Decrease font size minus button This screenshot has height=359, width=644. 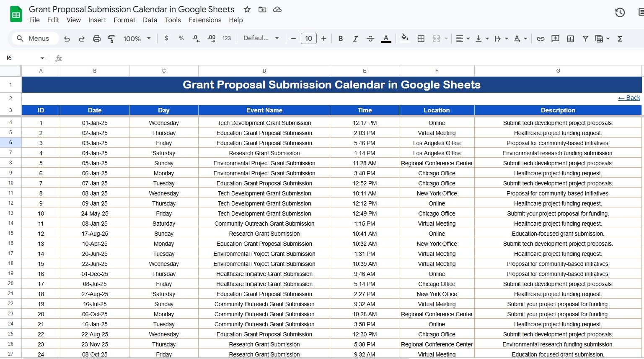[x=293, y=39]
